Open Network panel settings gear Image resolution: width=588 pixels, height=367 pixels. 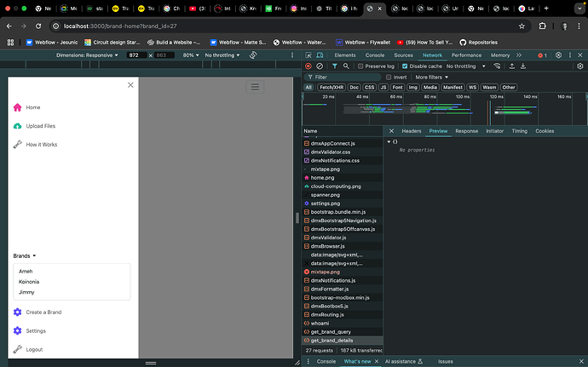point(580,66)
